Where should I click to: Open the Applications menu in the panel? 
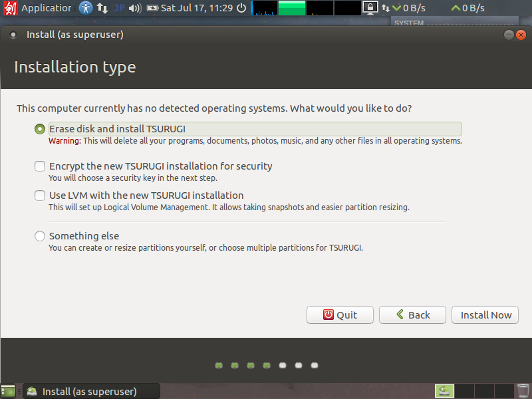pos(46,8)
